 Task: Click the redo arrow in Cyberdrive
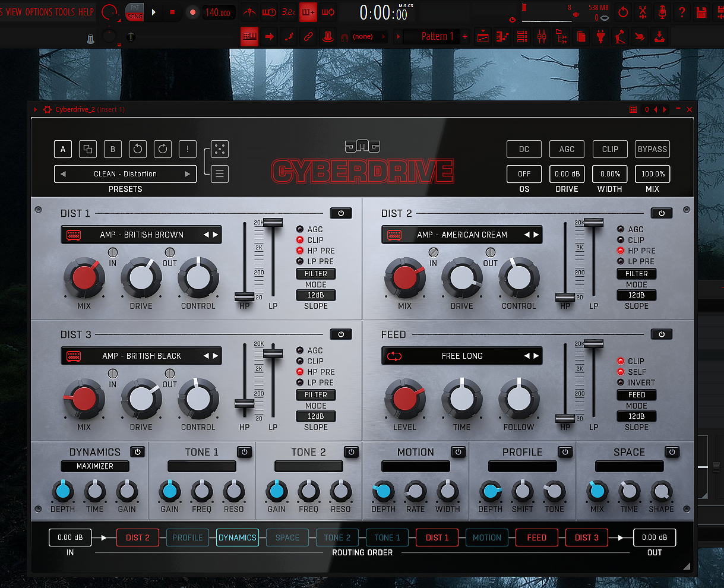pyautogui.click(x=163, y=149)
